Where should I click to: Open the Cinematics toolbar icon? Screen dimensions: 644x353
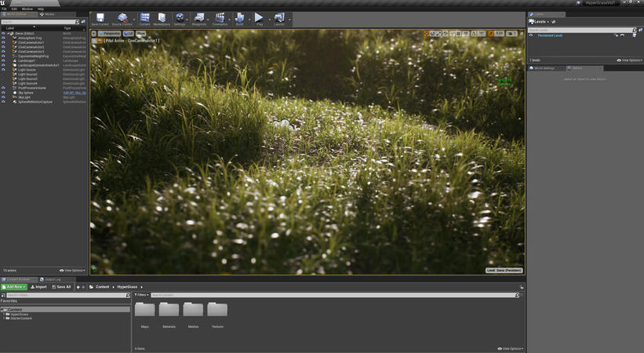(220, 19)
